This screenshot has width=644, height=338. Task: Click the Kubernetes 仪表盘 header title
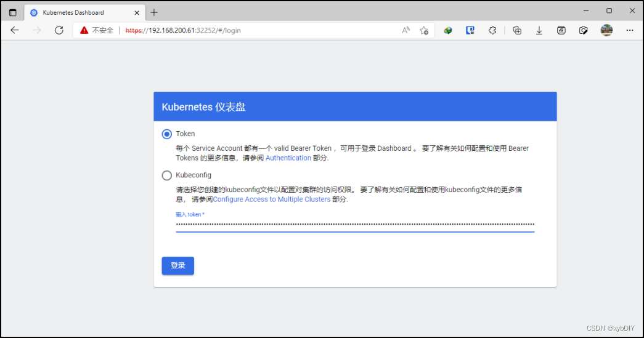(x=203, y=107)
